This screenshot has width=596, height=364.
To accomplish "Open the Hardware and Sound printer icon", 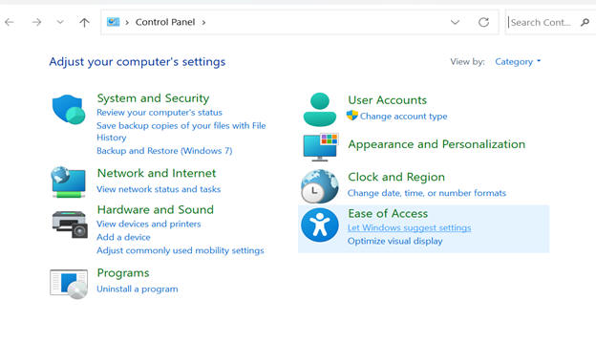I will coord(70,224).
